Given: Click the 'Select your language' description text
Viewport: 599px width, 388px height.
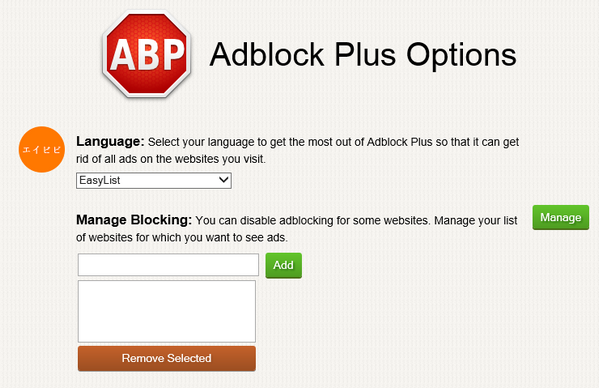Looking at the screenshot, I should (x=333, y=142).
